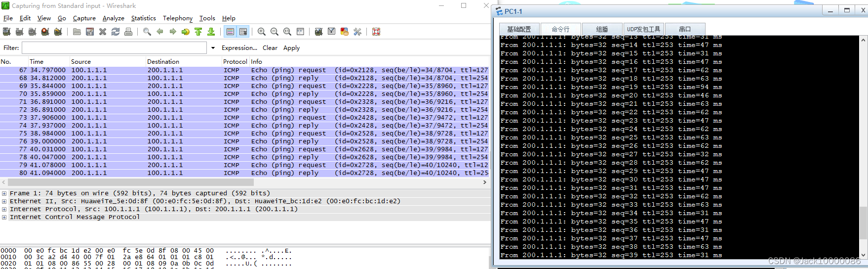The height and width of the screenshot is (269, 868).
Task: Edit capture filters icon
Action: pos(319,32)
